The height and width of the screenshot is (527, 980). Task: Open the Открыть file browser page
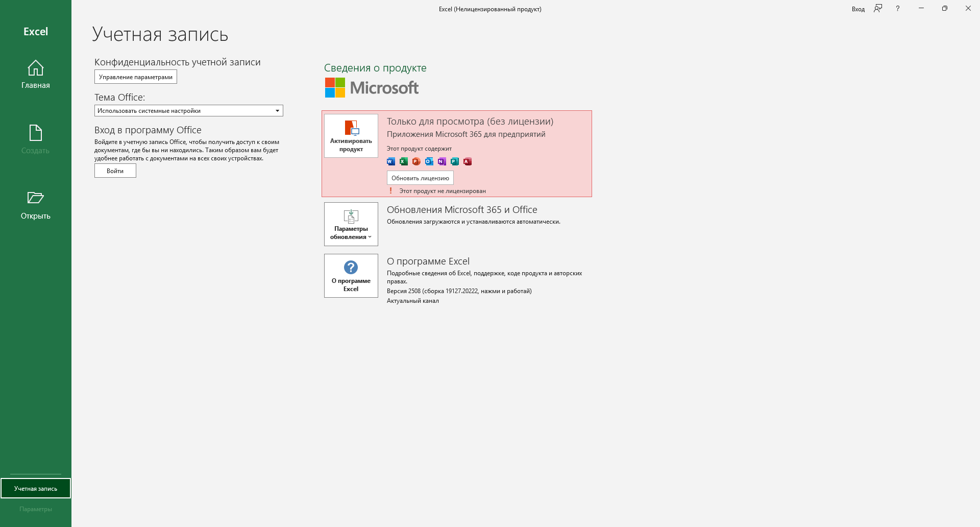pyautogui.click(x=36, y=205)
